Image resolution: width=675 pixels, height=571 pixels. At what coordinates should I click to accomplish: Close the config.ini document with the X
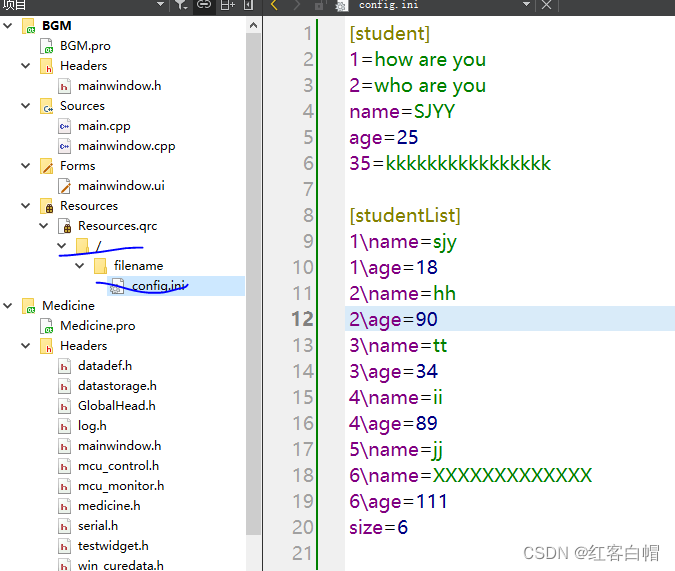tap(546, 6)
